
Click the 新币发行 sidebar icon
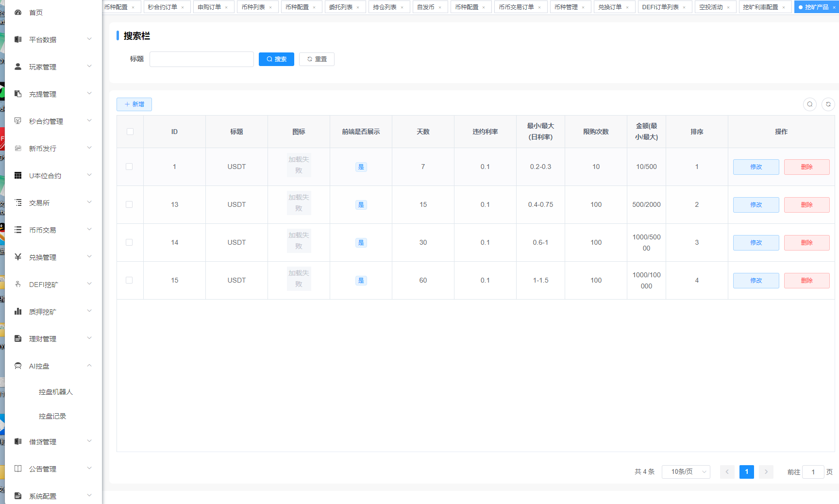pyautogui.click(x=18, y=148)
